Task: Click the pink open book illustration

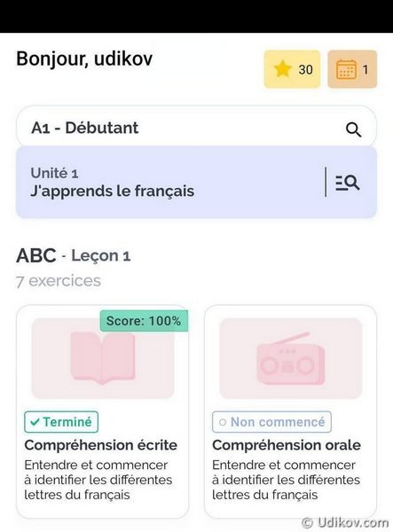Action: (x=103, y=358)
